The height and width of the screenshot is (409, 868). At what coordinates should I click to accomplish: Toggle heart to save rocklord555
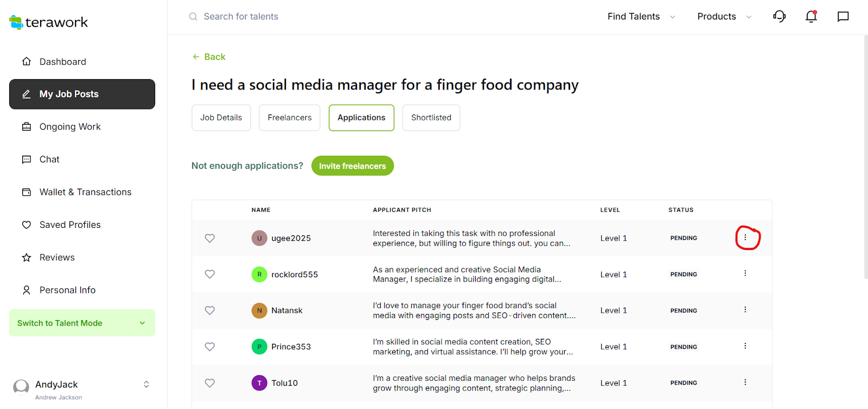pos(210,274)
